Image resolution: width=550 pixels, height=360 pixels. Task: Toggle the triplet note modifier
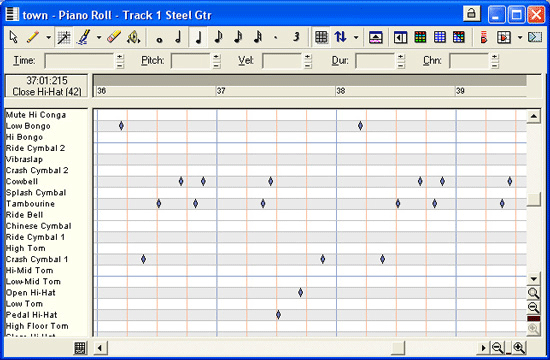pyautogui.click(x=296, y=37)
